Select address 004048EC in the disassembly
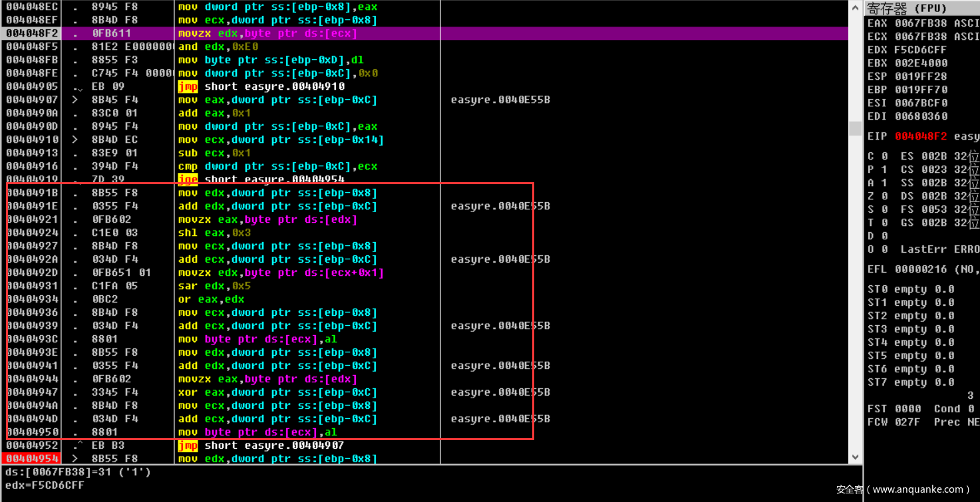The width and height of the screenshot is (980, 502). coord(32,7)
